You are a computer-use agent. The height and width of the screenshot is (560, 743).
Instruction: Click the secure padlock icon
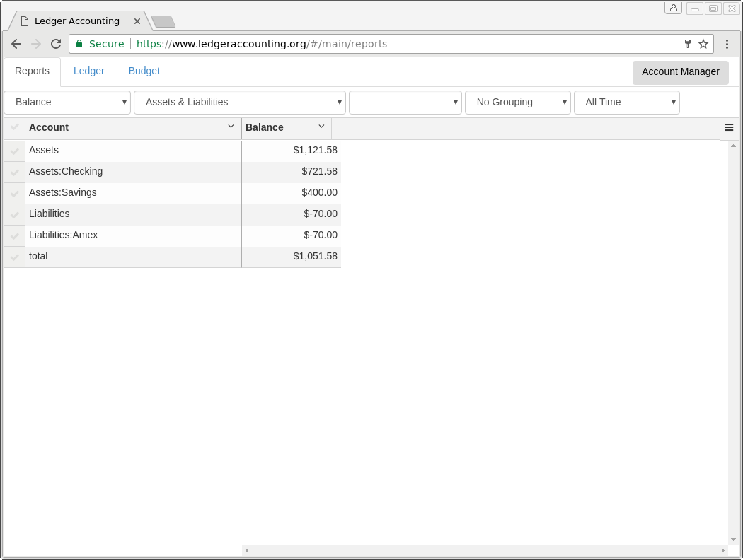click(79, 44)
